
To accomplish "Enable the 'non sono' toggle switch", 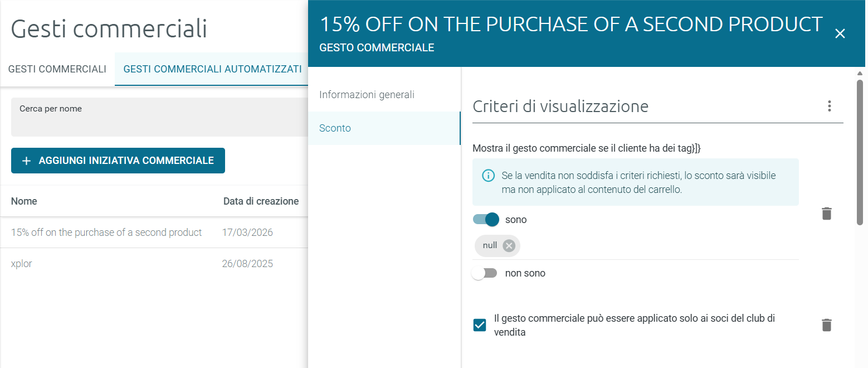I will pos(484,273).
